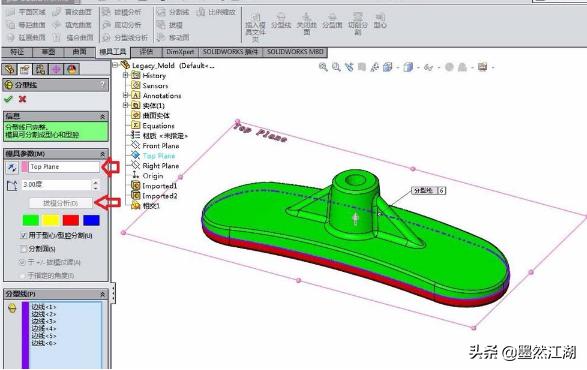This screenshot has height=370, width=587.
Task: Toggle the 分割面 split faces checkbox
Action: pyautogui.click(x=24, y=249)
